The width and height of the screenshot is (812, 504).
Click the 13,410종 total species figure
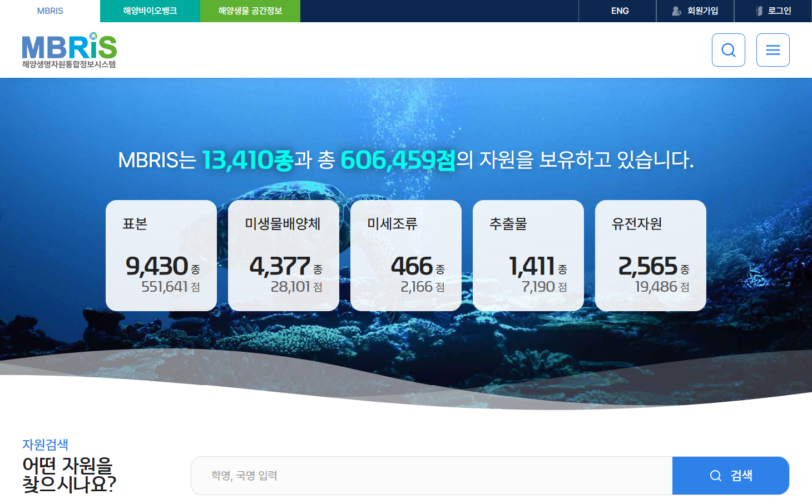tap(247, 160)
